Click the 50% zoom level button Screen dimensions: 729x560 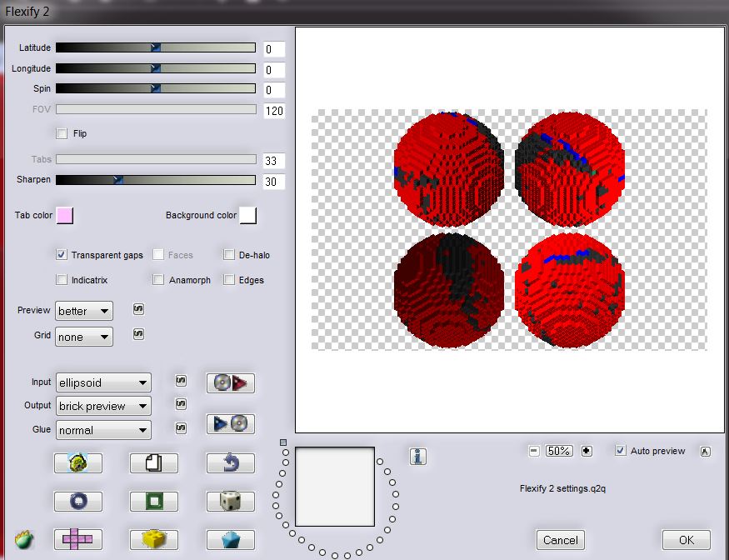click(559, 451)
